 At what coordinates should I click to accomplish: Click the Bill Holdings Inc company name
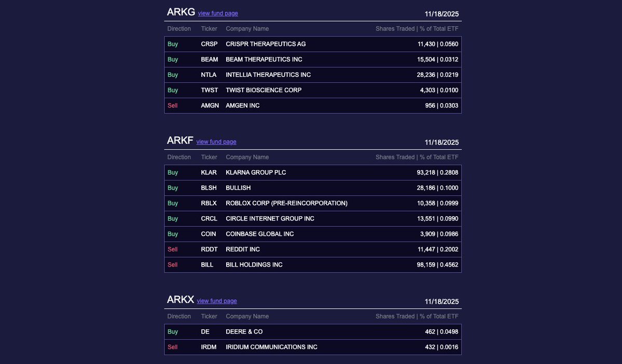(254, 265)
